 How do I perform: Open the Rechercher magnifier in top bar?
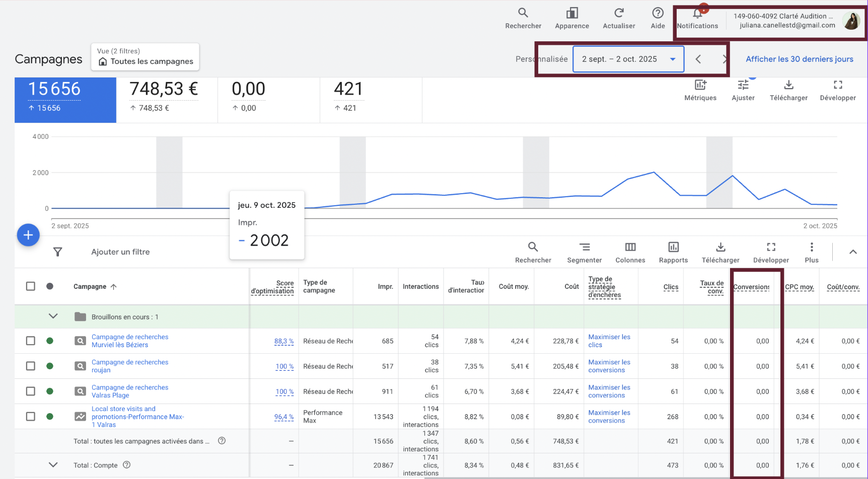click(523, 13)
